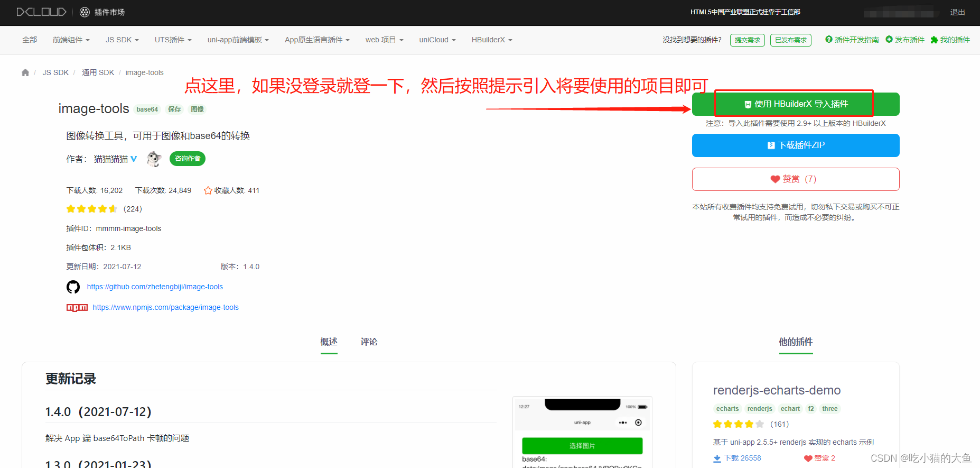Click the image-tools breadcrumb text
The image size is (980, 468).
click(144, 72)
